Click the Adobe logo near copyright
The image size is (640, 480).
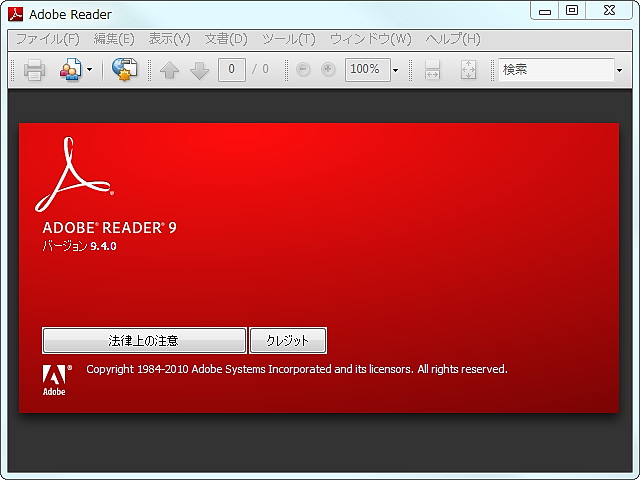click(57, 380)
